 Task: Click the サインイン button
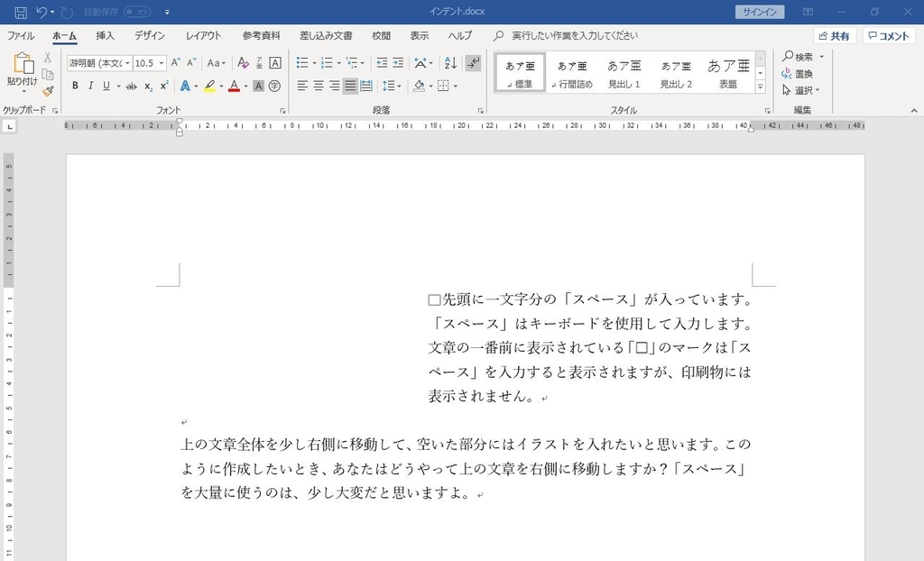click(759, 12)
